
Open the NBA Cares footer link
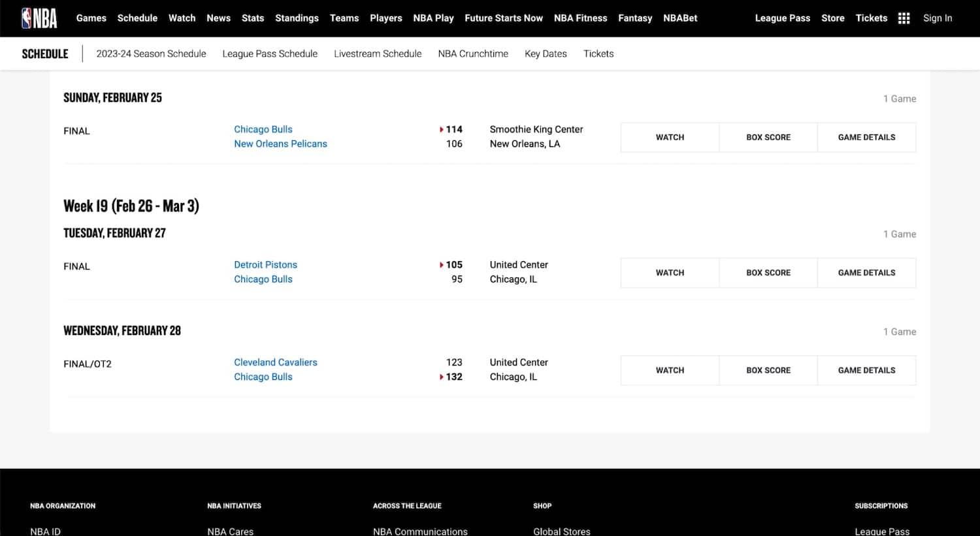click(230, 531)
